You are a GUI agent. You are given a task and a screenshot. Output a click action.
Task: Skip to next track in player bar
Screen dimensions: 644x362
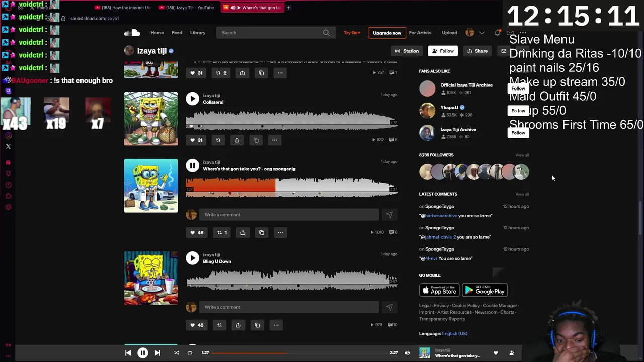[157, 353]
